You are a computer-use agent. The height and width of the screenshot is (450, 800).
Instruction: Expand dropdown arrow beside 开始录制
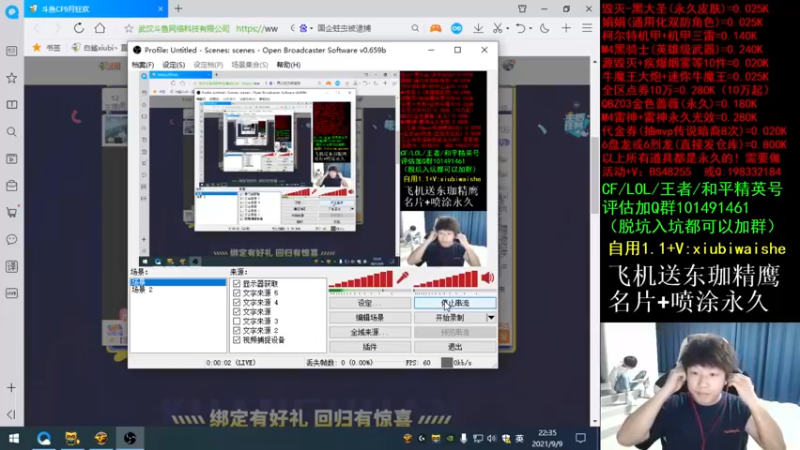(x=491, y=318)
